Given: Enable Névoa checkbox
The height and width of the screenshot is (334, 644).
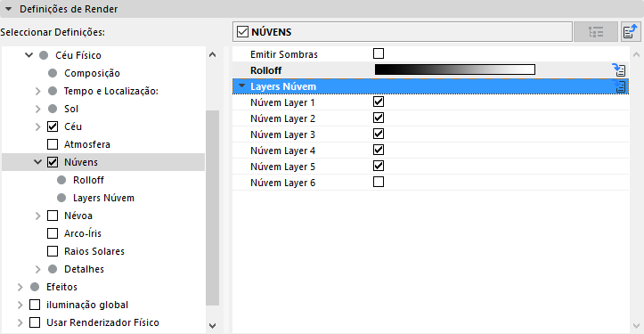Looking at the screenshot, I should pyautogui.click(x=53, y=216).
